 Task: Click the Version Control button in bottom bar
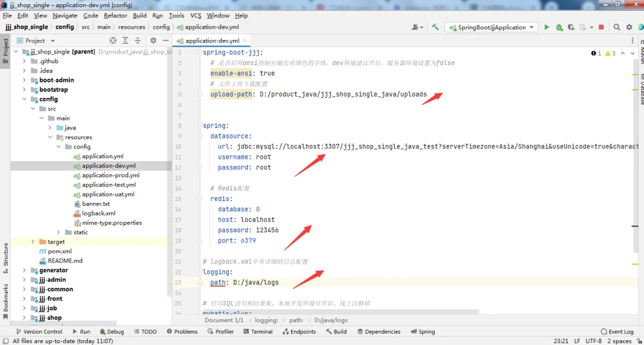pos(39,332)
